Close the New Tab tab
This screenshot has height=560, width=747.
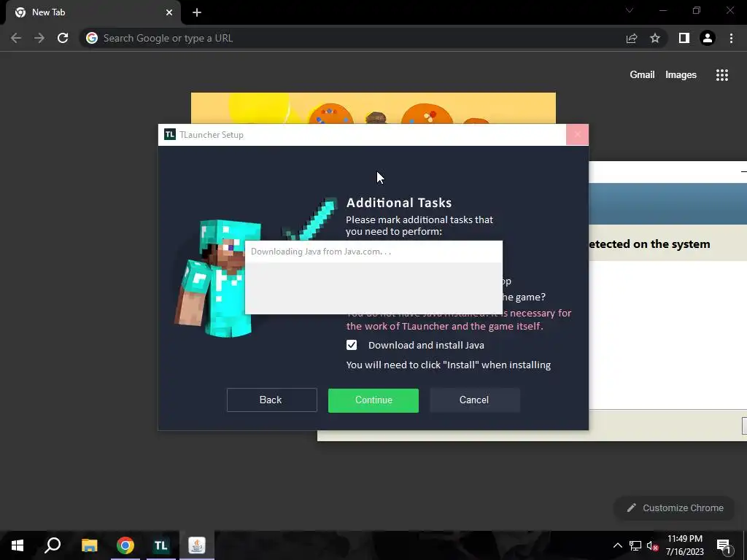169,12
